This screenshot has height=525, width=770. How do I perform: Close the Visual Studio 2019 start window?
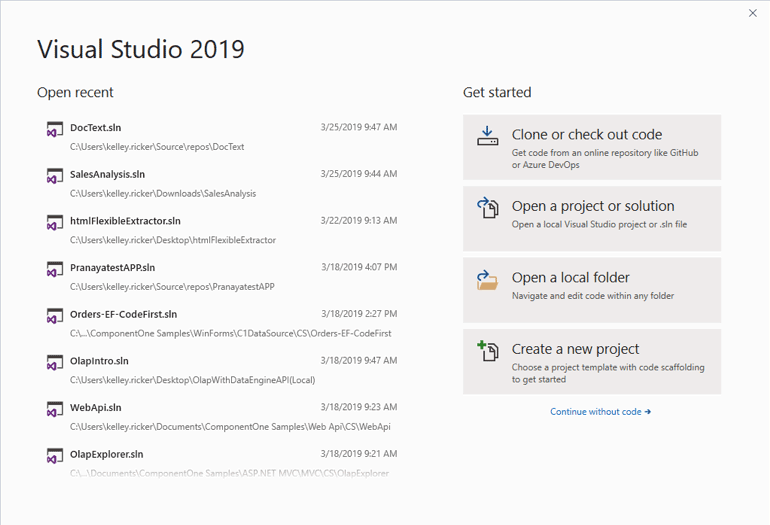coord(752,13)
